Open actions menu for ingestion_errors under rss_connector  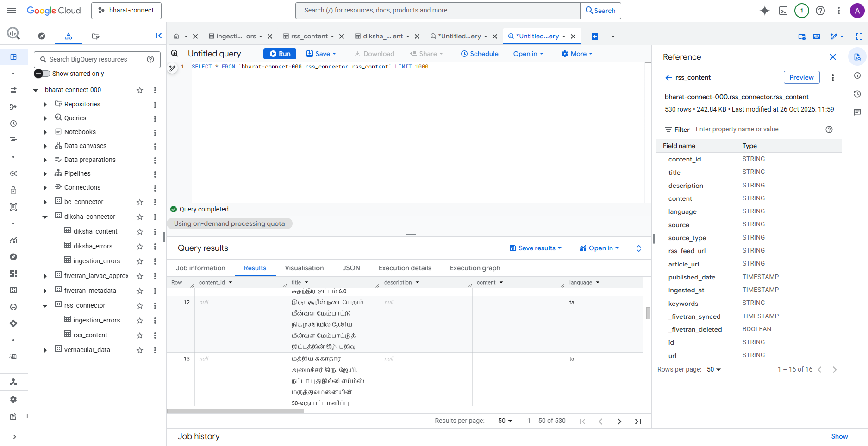[x=155, y=321]
